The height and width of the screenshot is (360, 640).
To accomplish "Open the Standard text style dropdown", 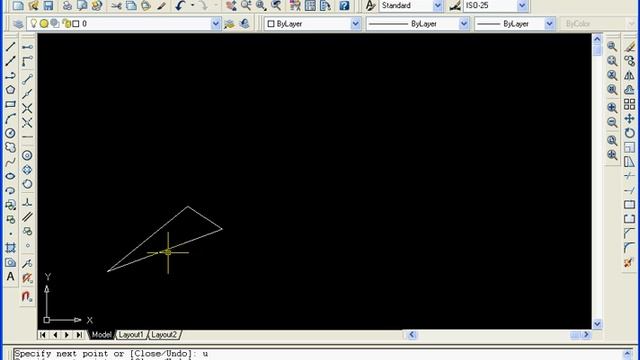I will [x=438, y=6].
